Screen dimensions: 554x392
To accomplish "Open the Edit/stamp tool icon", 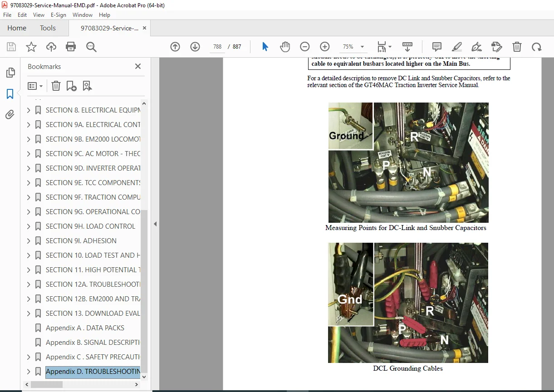I will coord(497,47).
